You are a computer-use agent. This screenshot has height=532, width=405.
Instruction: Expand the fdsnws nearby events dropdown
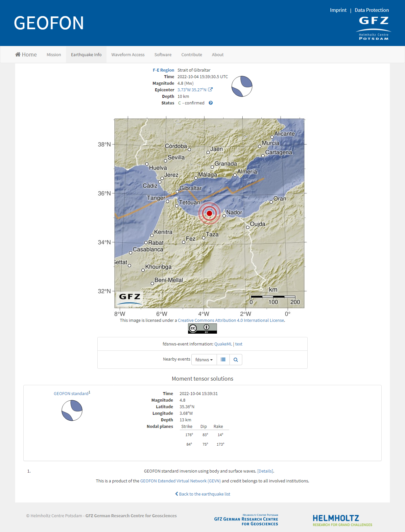[x=204, y=360]
